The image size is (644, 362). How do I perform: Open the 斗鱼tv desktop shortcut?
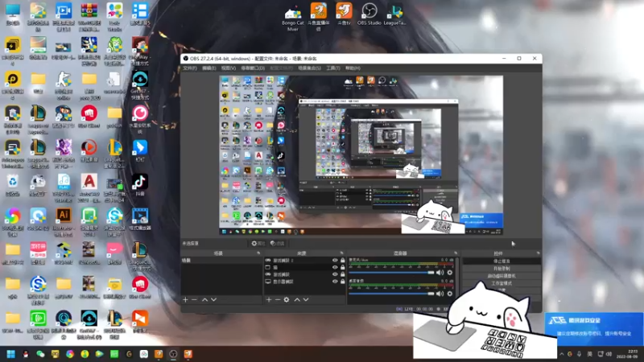[344, 14]
